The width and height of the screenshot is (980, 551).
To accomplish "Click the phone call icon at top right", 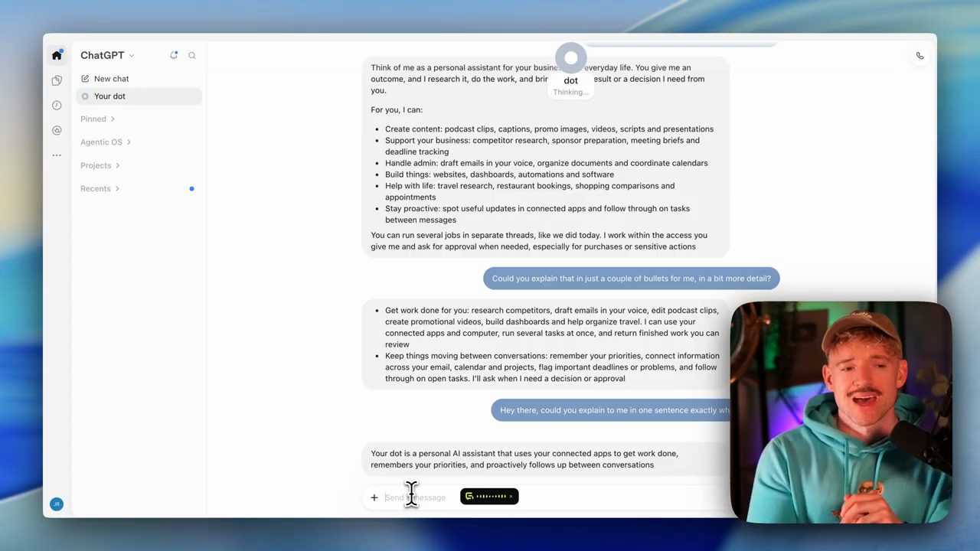I will point(920,56).
